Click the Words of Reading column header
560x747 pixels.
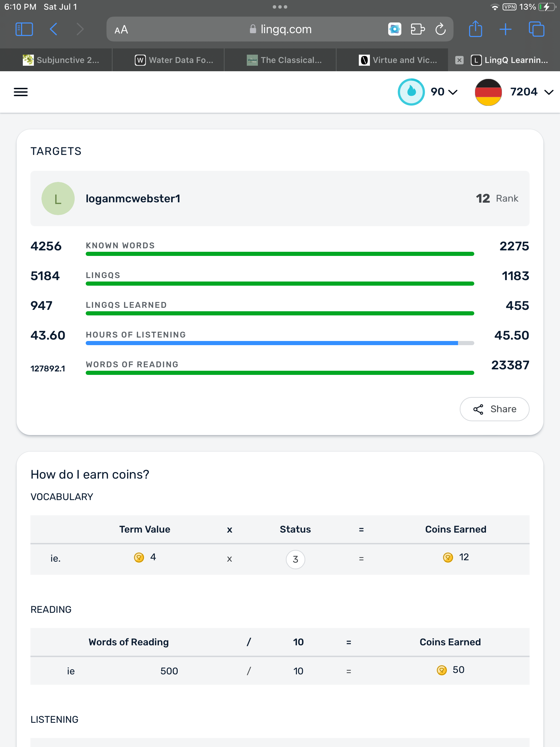[x=129, y=642]
